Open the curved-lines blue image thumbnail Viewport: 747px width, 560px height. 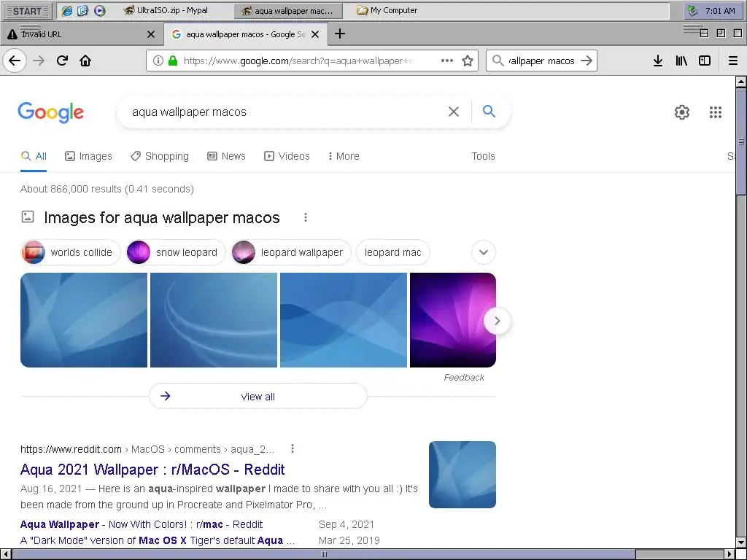pyautogui.click(x=214, y=320)
